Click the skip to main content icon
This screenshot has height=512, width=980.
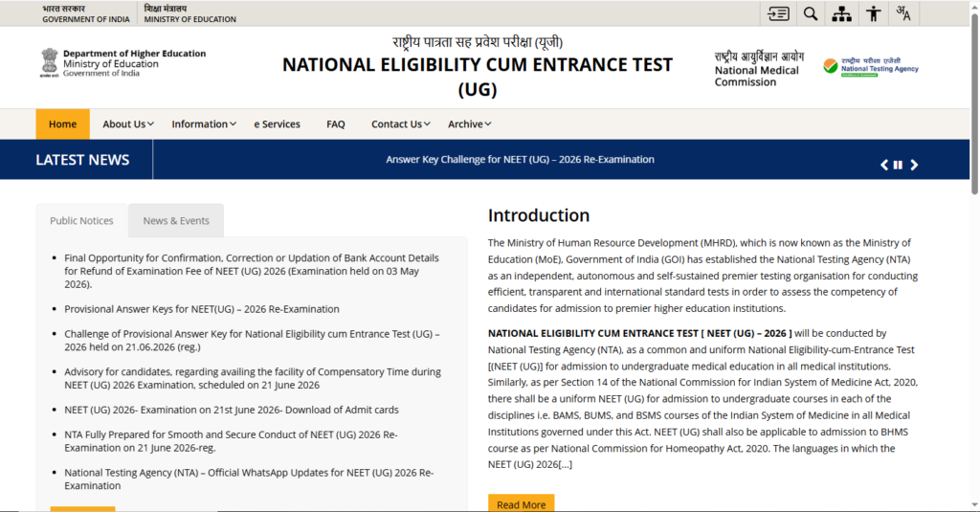click(x=778, y=13)
